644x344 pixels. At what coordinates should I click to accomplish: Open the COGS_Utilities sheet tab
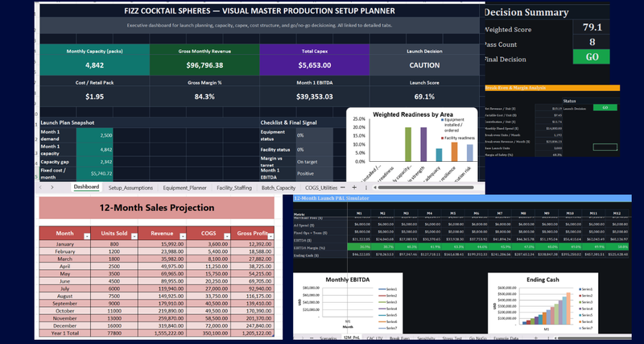pyautogui.click(x=320, y=188)
